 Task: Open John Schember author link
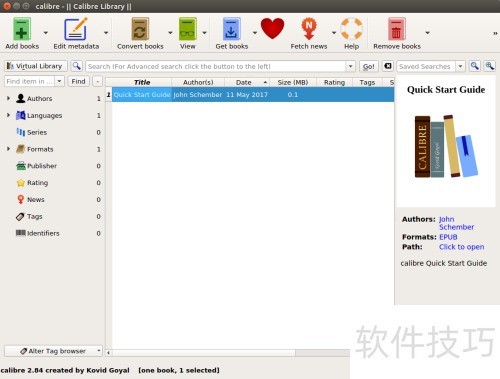pyautogui.click(x=456, y=223)
